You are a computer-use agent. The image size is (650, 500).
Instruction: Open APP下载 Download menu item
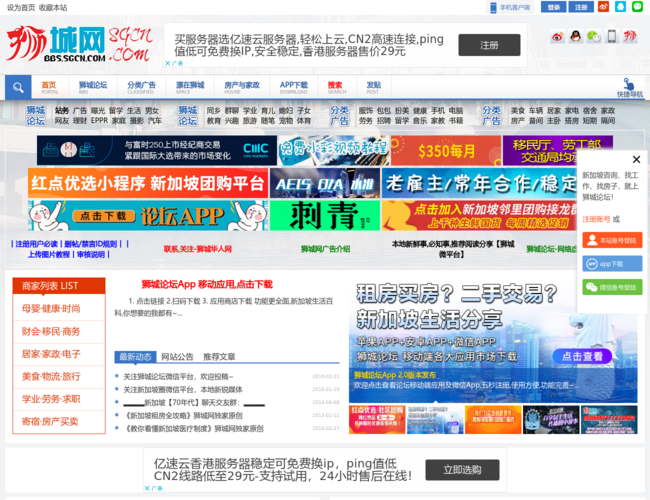[x=293, y=87]
